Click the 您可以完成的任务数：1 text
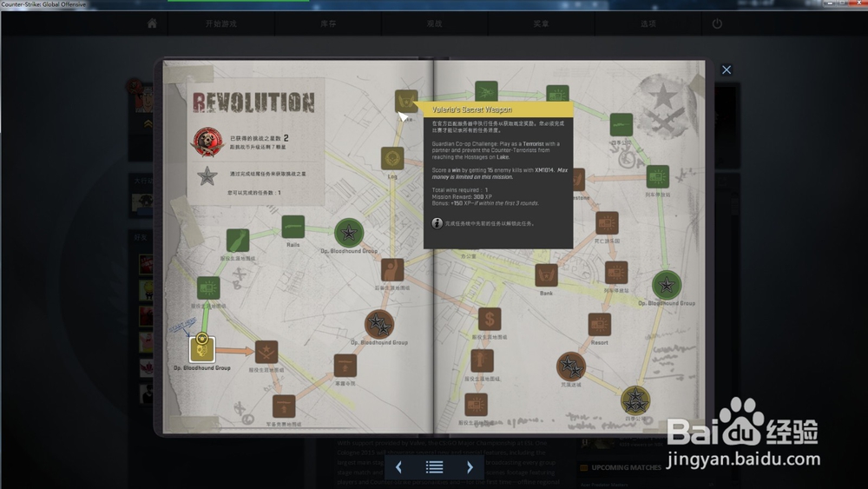The image size is (868, 489). click(254, 193)
